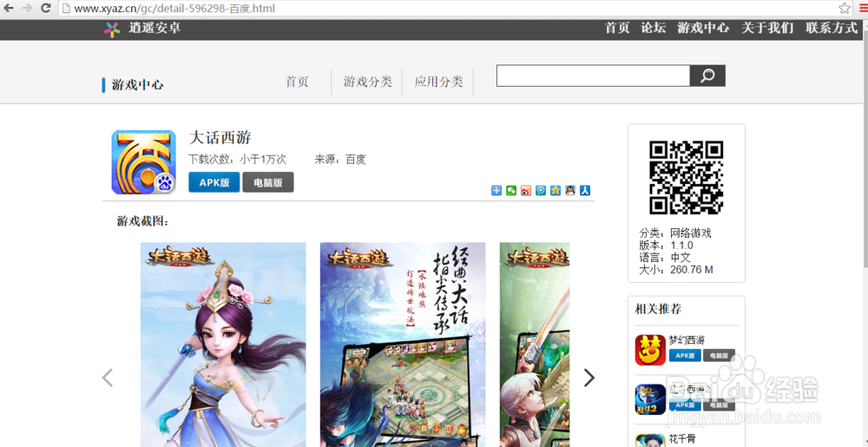This screenshot has width=868, height=447.
Task: Click the 梦幻西游 game icon
Action: click(x=650, y=350)
